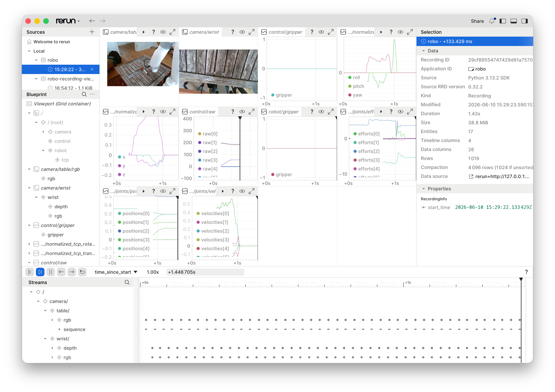
Task: Click the Share button
Action: 477,21
